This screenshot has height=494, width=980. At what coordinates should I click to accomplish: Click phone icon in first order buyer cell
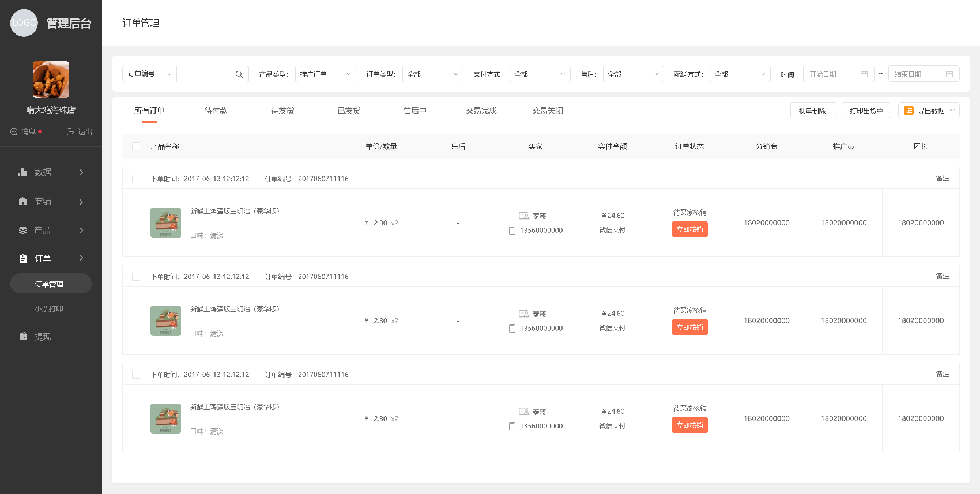click(512, 231)
